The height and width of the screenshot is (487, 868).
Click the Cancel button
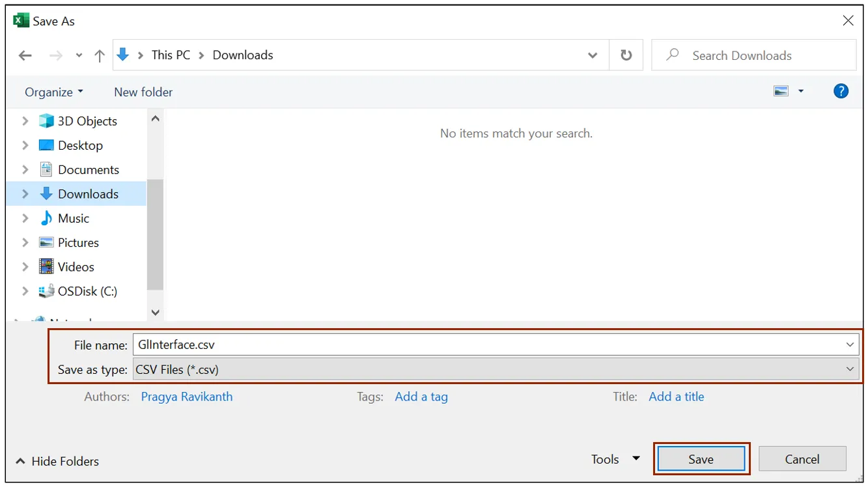[802, 459]
